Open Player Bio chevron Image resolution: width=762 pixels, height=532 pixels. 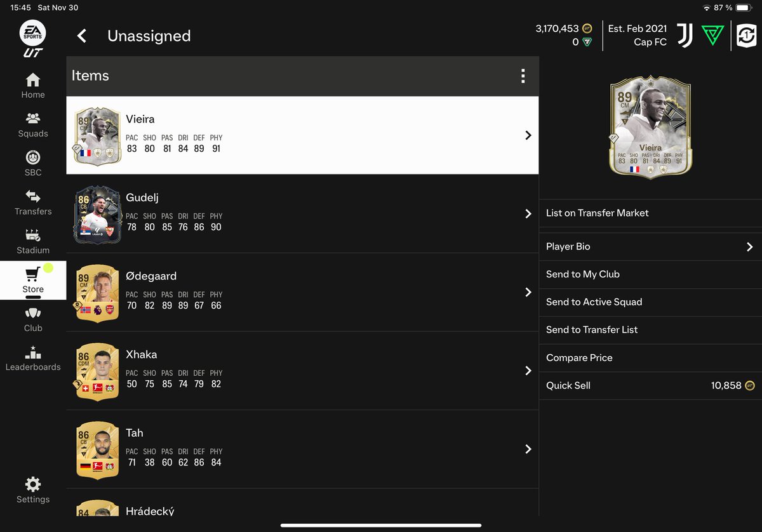tap(749, 247)
